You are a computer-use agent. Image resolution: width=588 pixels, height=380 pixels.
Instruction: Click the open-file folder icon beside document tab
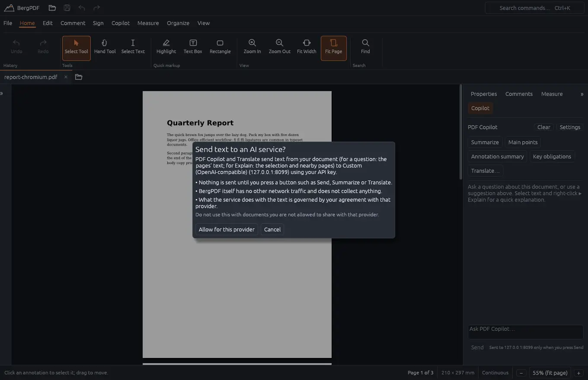pos(79,77)
